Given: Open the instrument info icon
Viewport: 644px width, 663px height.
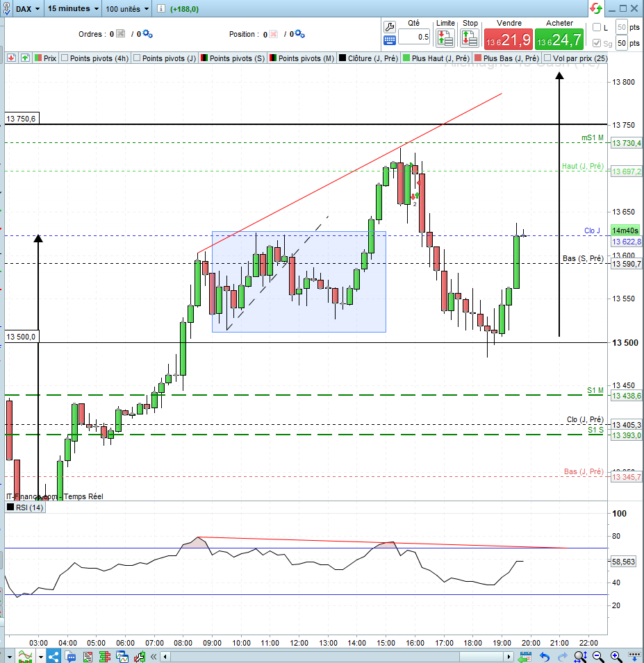Looking at the screenshot, I should point(160,9).
